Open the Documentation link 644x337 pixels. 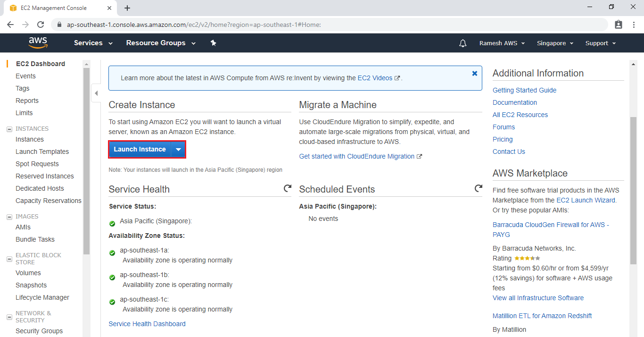click(515, 102)
